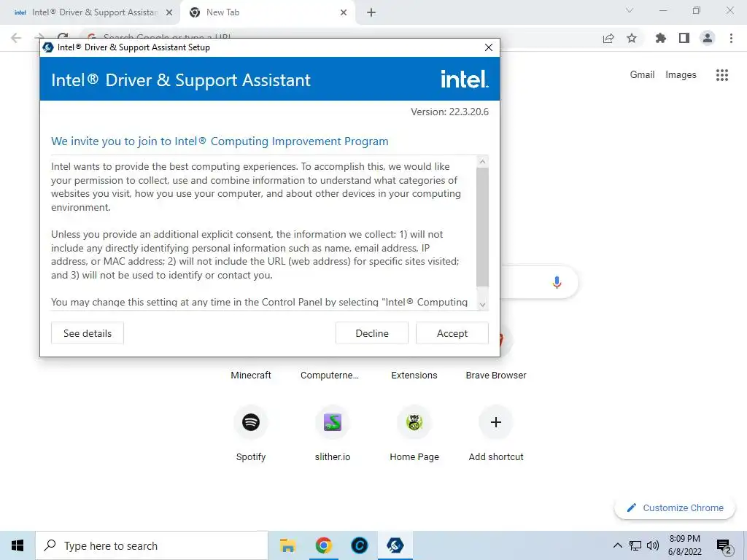
Task: Open Chrome profile avatar
Action: click(x=708, y=38)
